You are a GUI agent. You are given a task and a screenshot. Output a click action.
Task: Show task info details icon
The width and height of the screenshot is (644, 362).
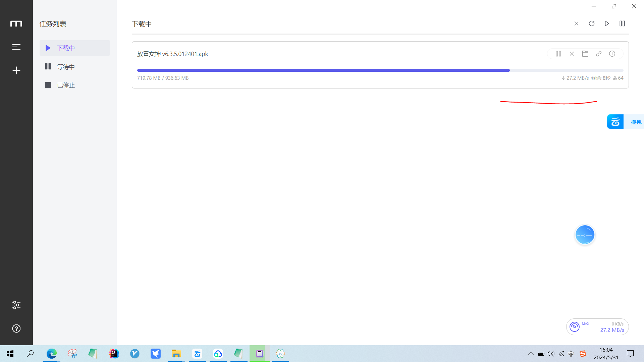click(x=612, y=54)
